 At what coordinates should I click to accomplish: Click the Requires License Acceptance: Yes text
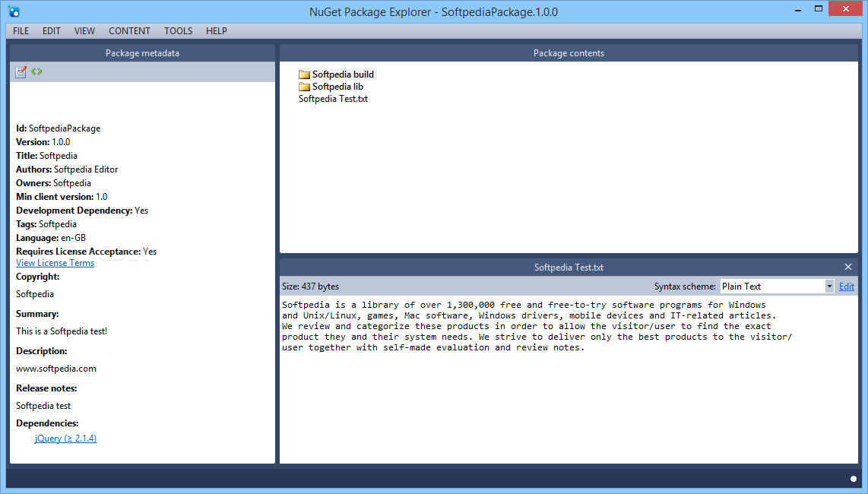click(x=87, y=252)
